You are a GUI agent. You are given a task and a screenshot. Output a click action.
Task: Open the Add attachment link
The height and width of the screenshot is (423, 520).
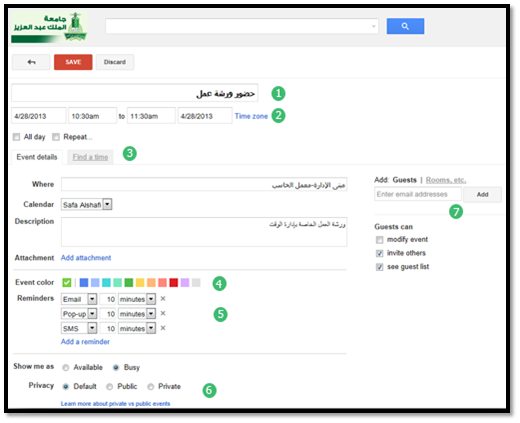(86, 258)
